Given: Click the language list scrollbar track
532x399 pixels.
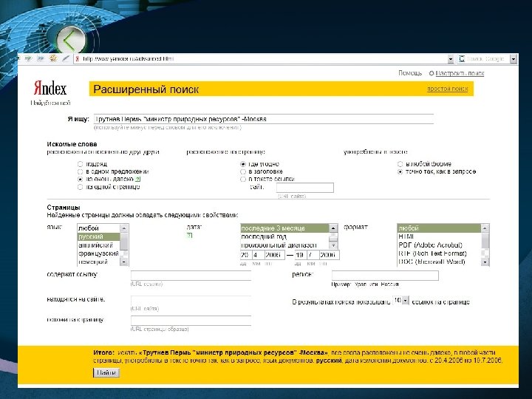Looking at the screenshot, I should pos(124,245).
